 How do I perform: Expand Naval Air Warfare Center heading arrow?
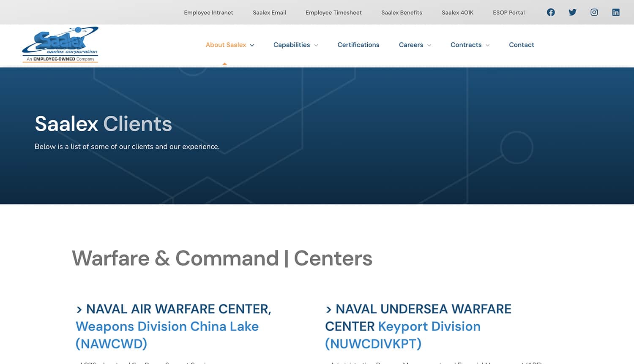79,310
